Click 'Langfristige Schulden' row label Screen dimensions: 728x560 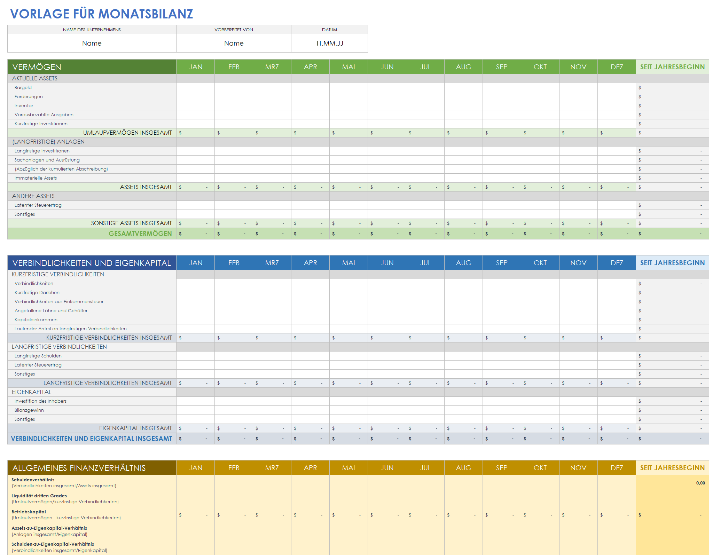pyautogui.click(x=38, y=356)
